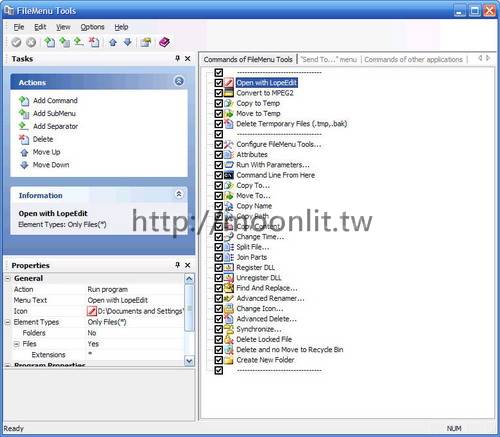
Task: Collapse the General properties group
Action: click(x=8, y=278)
